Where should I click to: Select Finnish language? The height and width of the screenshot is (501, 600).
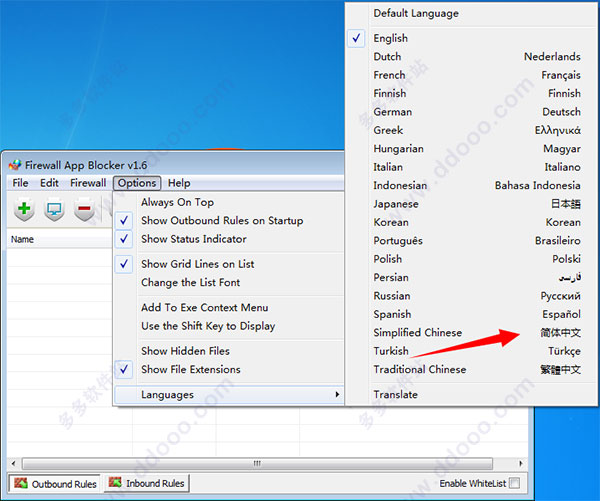[x=471, y=93]
